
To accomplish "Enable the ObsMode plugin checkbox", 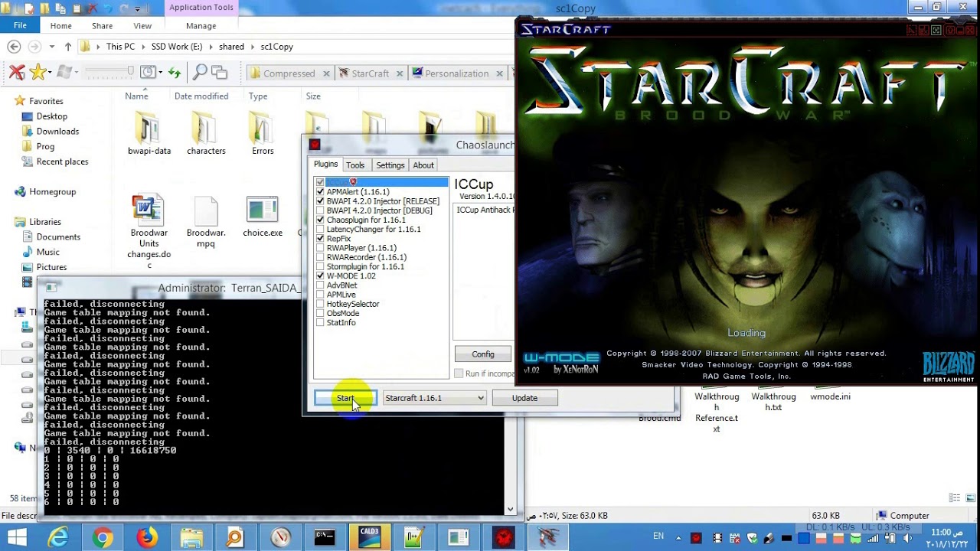I will (320, 313).
